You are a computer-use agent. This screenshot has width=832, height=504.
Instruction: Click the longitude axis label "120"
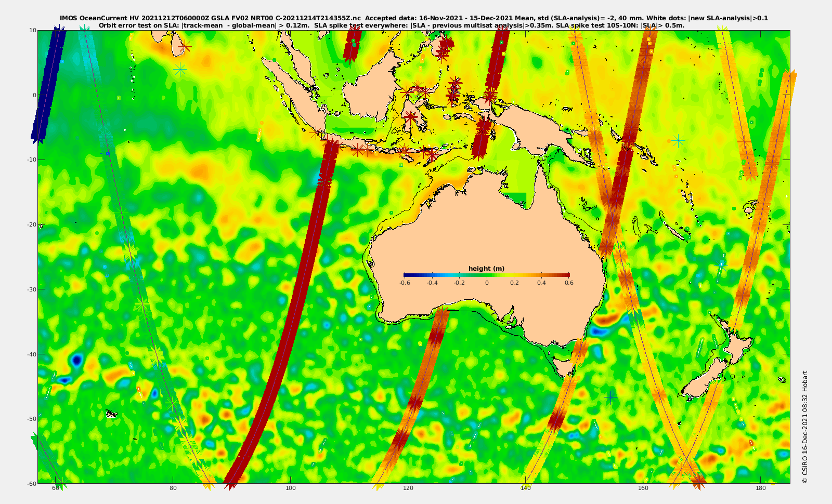(x=408, y=488)
